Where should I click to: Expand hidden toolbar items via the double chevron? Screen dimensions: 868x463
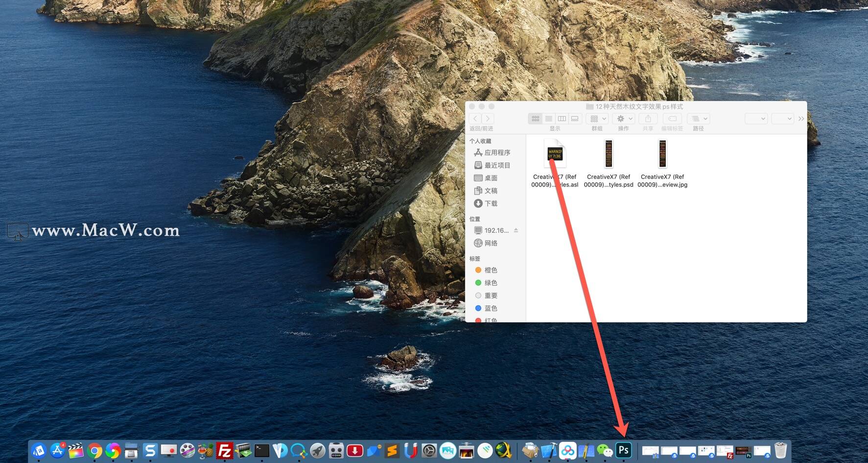(801, 118)
